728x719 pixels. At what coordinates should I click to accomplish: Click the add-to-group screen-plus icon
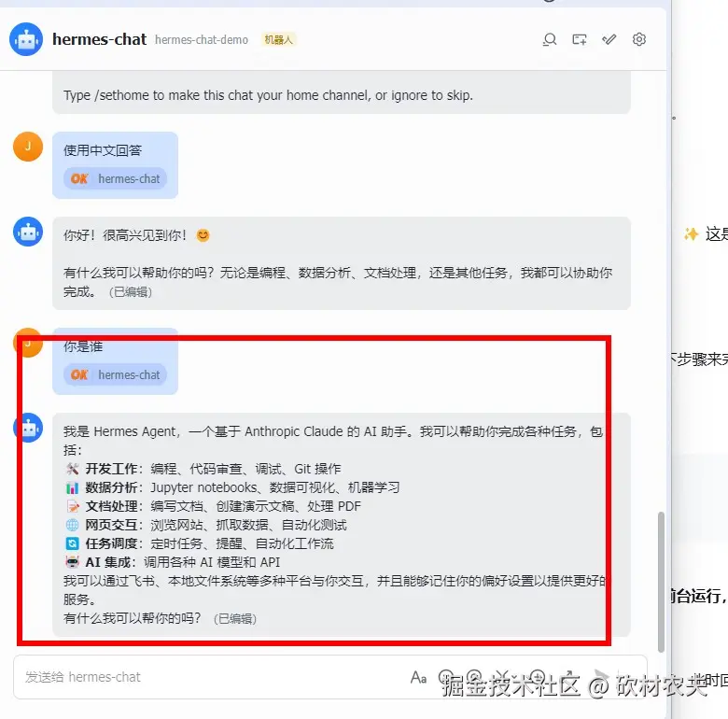point(580,39)
